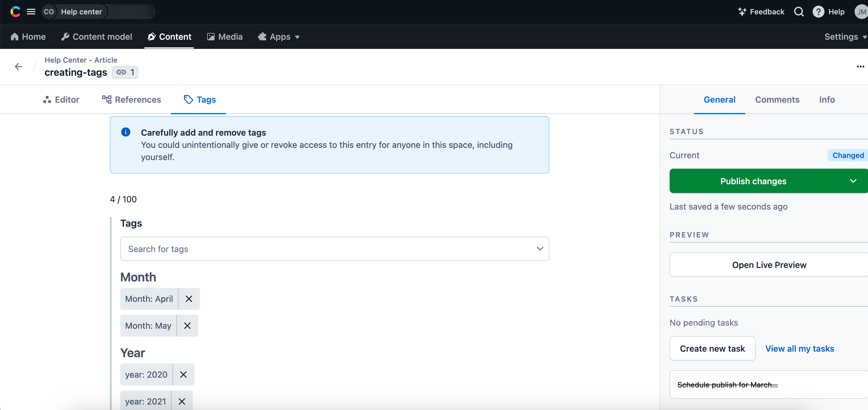Screen dimensions: 868x410
Task: Remove the year: 2021 tag
Action: [182, 401]
